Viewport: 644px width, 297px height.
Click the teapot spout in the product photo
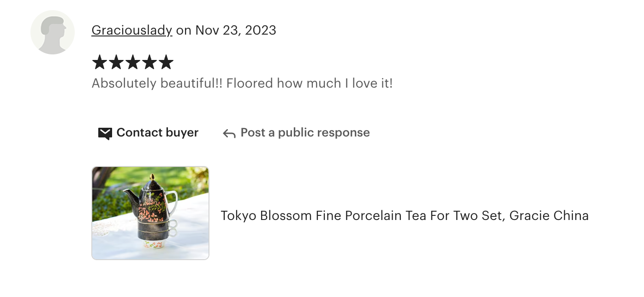pos(130,196)
